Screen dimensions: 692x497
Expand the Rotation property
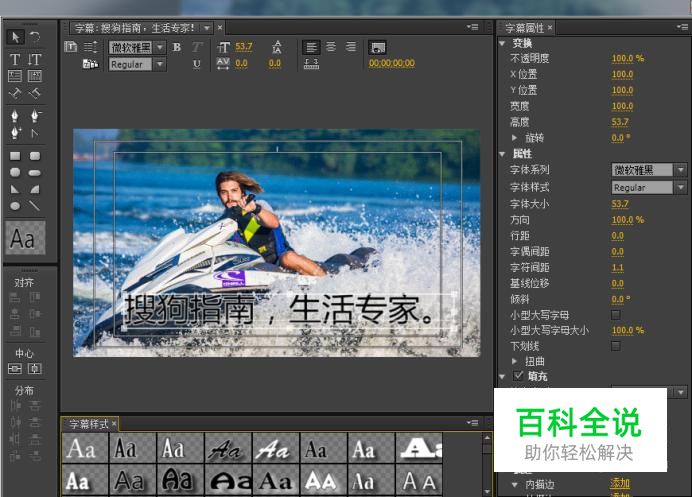tap(515, 138)
